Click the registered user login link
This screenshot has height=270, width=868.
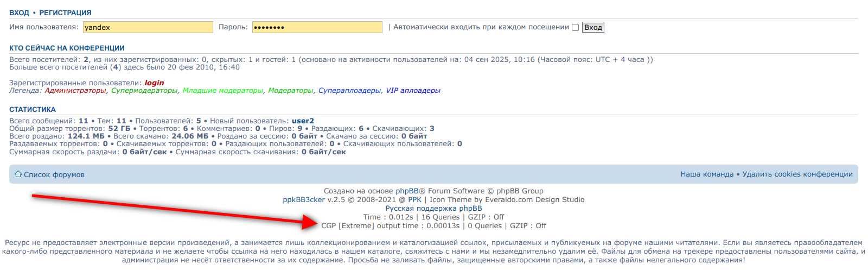(x=154, y=83)
